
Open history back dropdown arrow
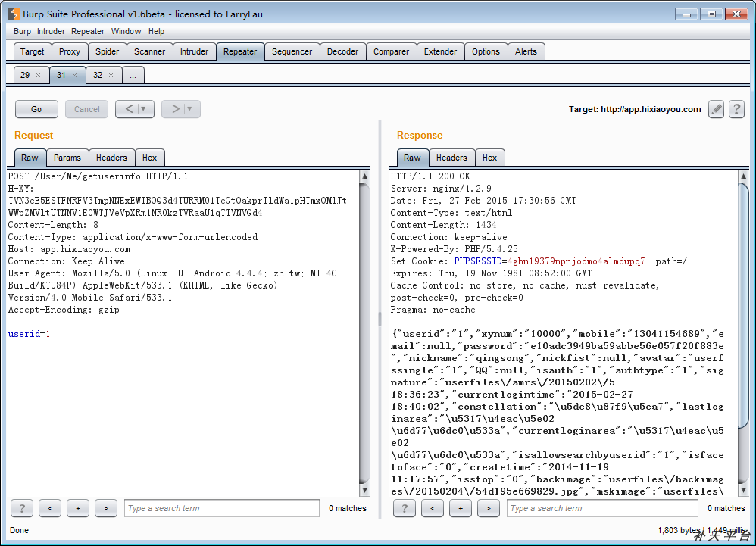[x=143, y=109]
